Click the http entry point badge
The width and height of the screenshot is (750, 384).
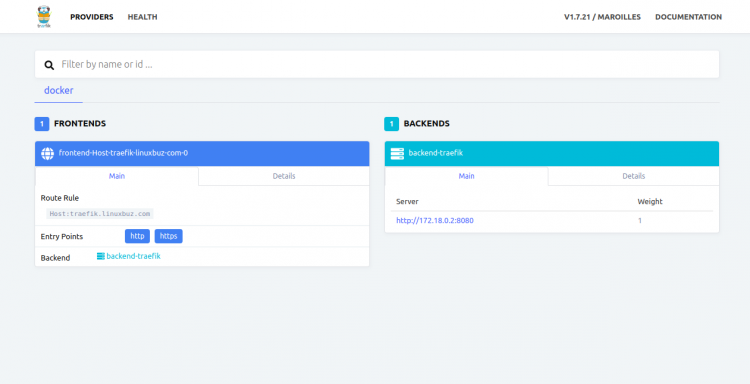pyautogui.click(x=137, y=236)
